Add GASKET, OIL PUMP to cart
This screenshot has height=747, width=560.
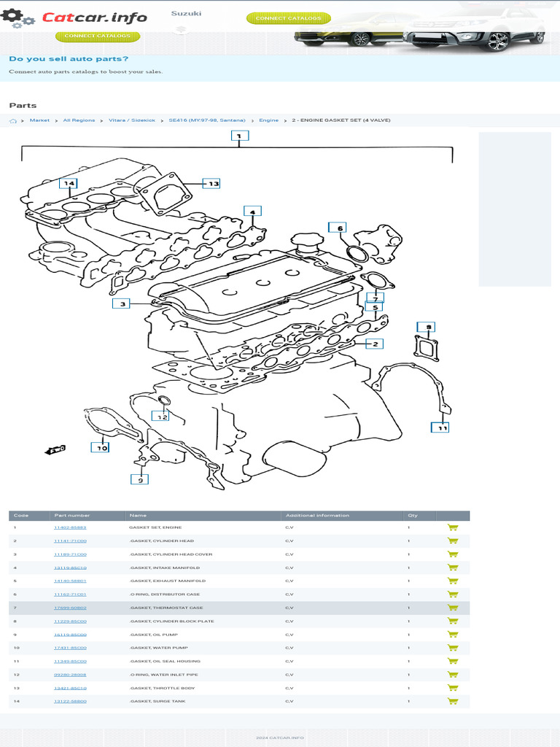pyautogui.click(x=452, y=635)
